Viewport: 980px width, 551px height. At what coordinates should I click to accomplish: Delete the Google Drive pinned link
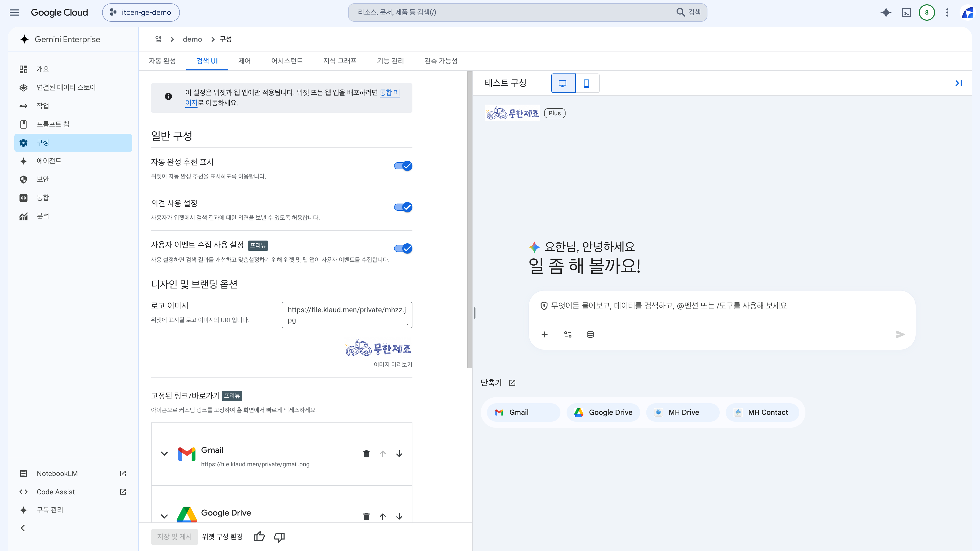[366, 516]
